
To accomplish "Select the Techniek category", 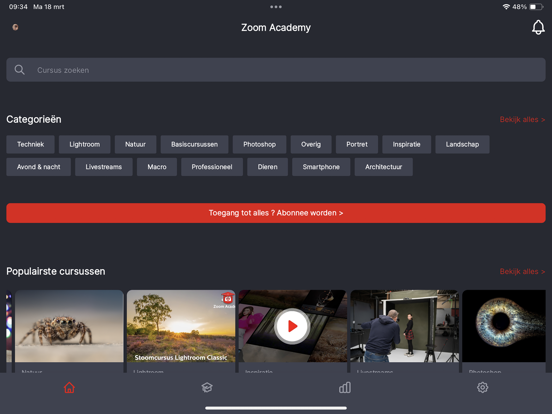I will [x=30, y=144].
